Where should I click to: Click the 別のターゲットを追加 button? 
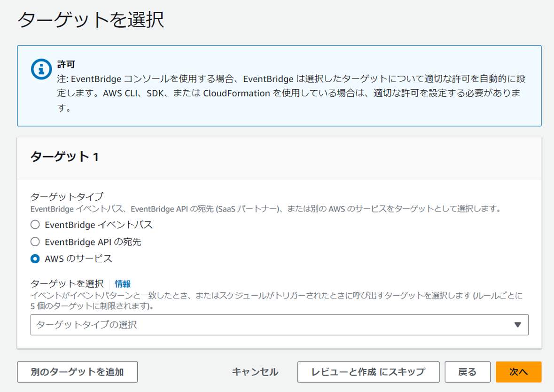[x=78, y=372]
